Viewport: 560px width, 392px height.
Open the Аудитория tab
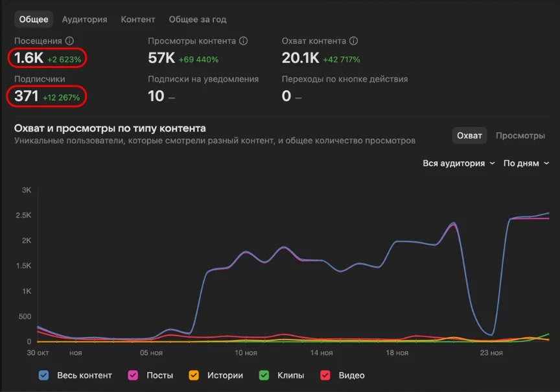point(85,19)
